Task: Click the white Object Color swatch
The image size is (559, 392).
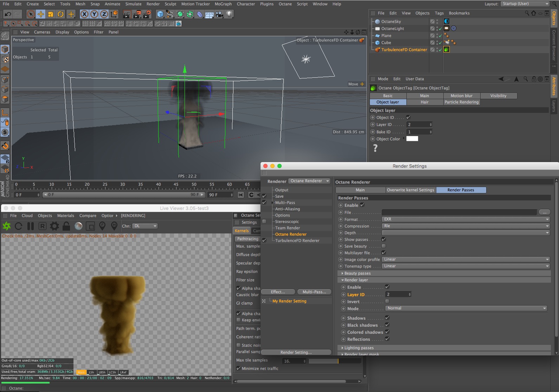Action: [x=412, y=139]
